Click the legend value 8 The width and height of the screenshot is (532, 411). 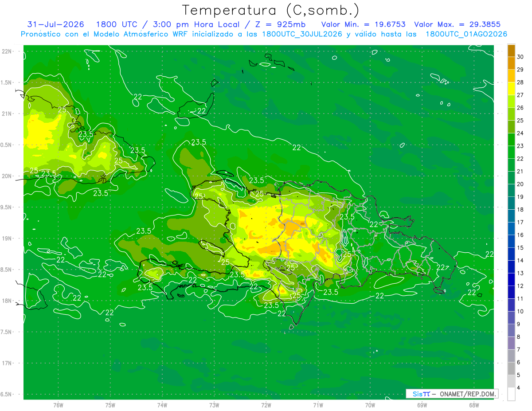click(x=519, y=337)
